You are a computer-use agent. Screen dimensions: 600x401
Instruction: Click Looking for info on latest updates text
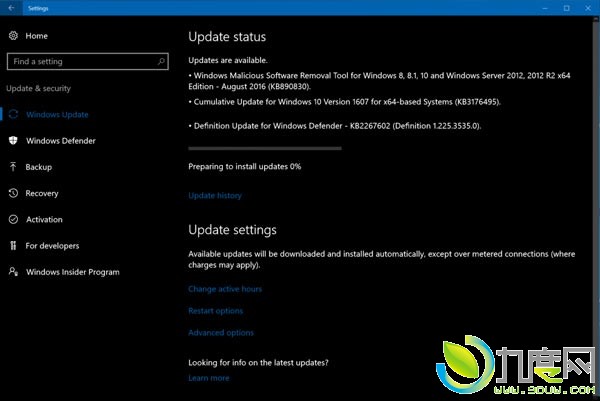(258, 362)
